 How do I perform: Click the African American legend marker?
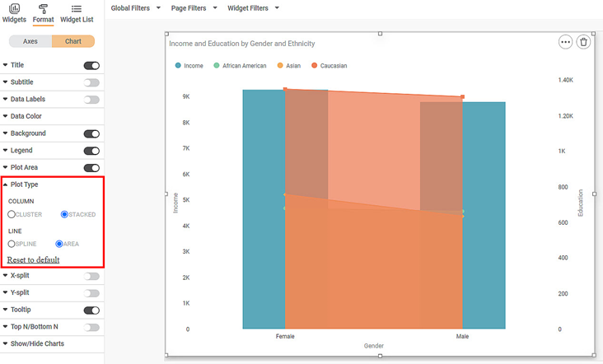(217, 66)
